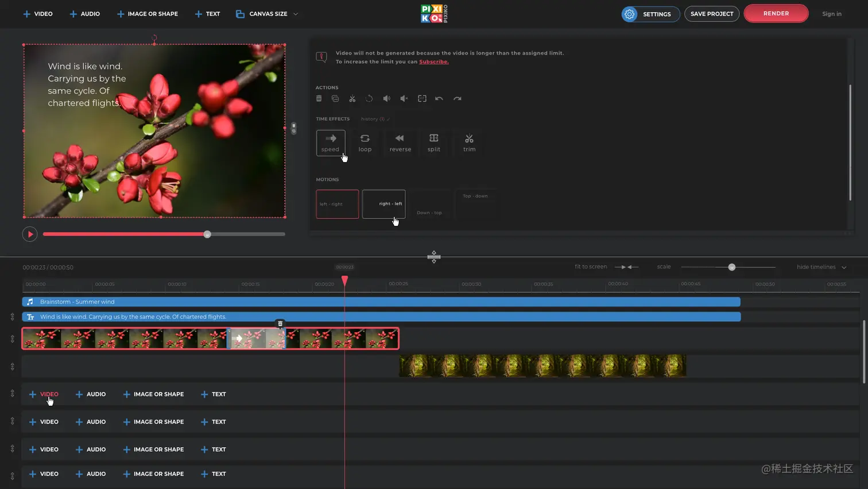The image size is (868, 489).
Task: Click reorder handle of text track row
Action: tap(12, 317)
